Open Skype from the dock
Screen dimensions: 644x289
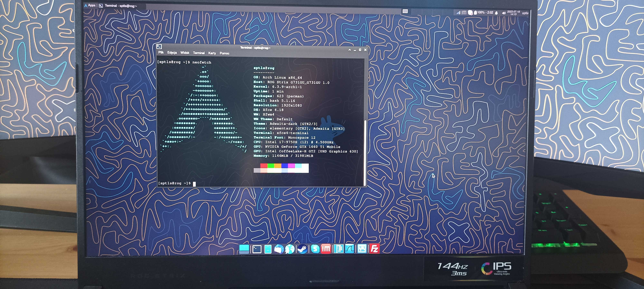(x=315, y=249)
